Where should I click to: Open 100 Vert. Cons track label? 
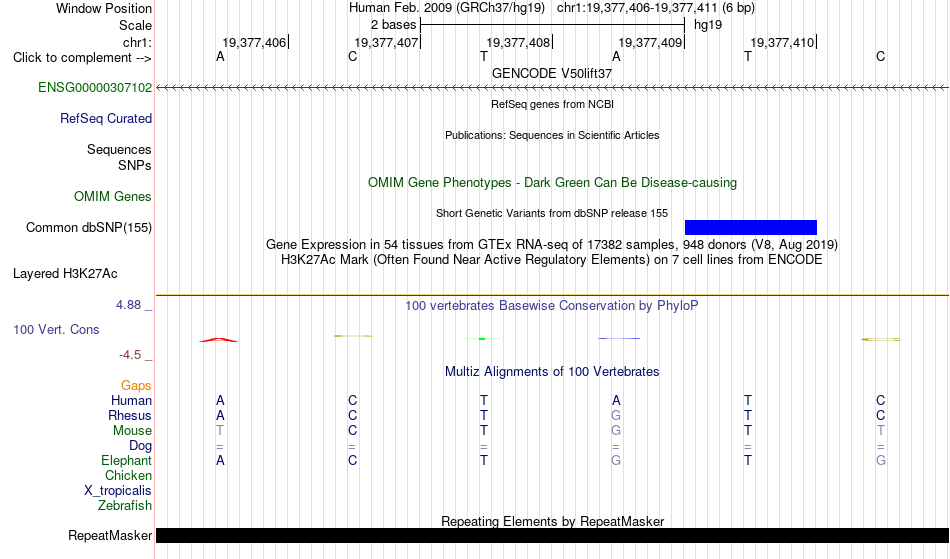tap(56, 329)
